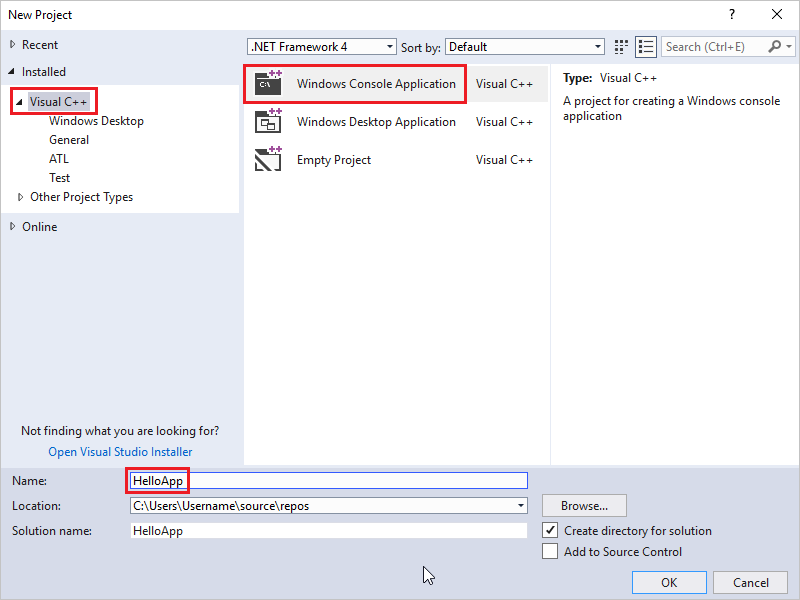Click the project Name field

(329, 481)
